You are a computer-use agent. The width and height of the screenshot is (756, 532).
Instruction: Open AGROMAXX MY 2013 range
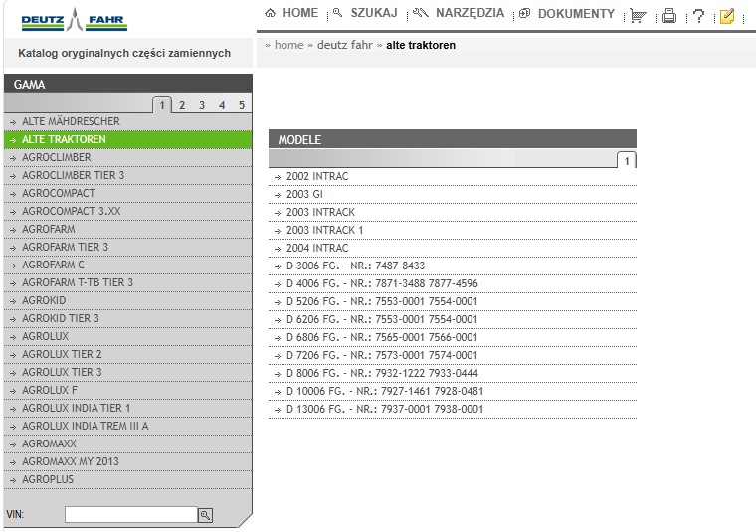point(127,461)
